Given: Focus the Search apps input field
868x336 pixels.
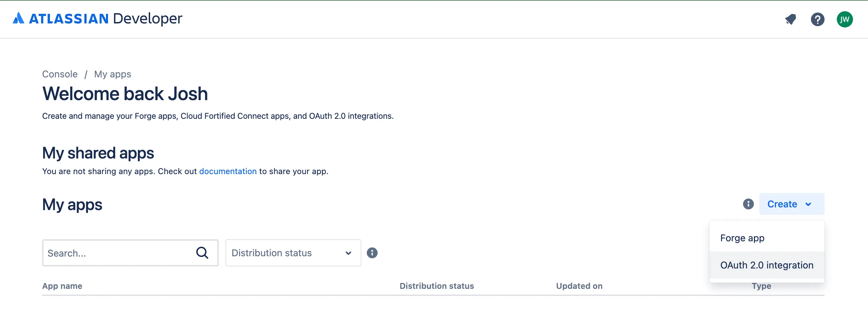Looking at the screenshot, I should pyautogui.click(x=119, y=253).
